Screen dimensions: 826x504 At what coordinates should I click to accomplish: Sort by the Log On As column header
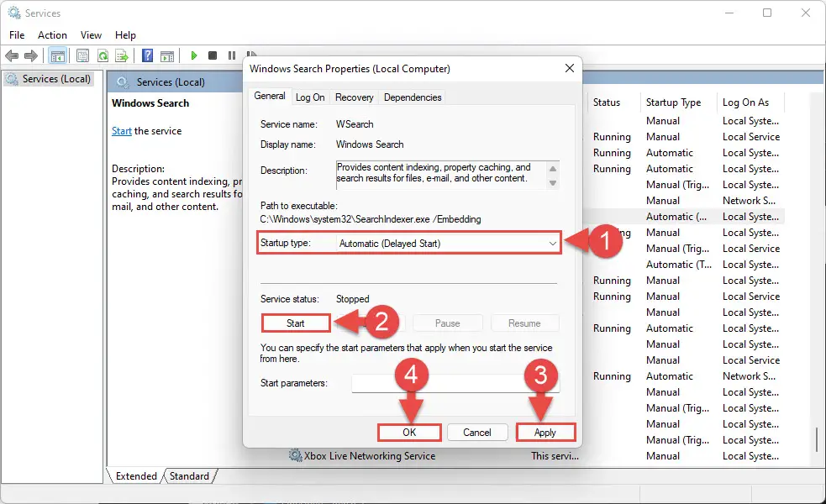pos(745,102)
